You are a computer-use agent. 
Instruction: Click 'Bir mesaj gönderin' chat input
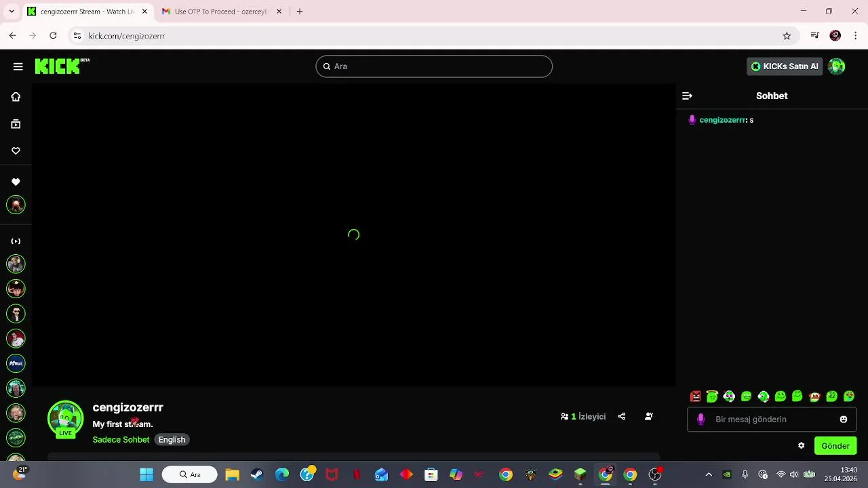[772, 420]
